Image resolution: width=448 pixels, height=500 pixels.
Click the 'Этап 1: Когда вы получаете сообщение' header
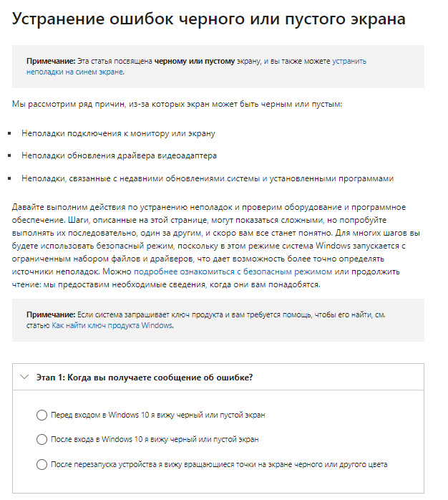(145, 378)
